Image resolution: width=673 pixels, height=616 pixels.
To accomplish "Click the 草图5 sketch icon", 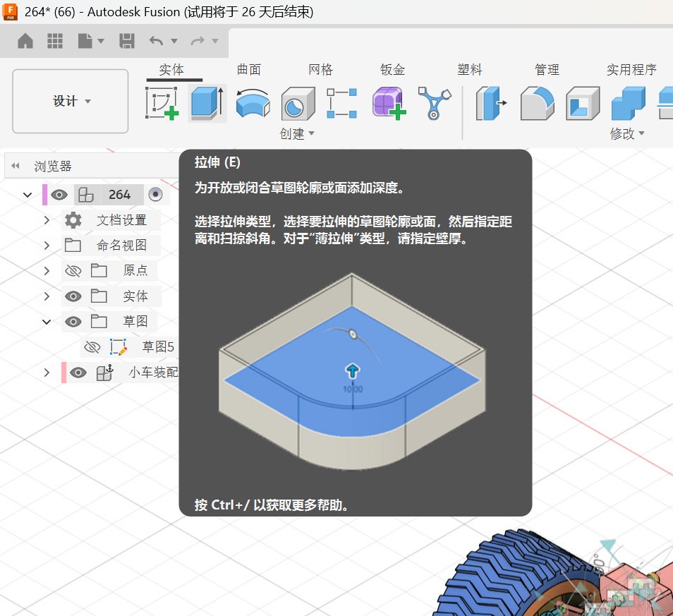I will (x=118, y=347).
